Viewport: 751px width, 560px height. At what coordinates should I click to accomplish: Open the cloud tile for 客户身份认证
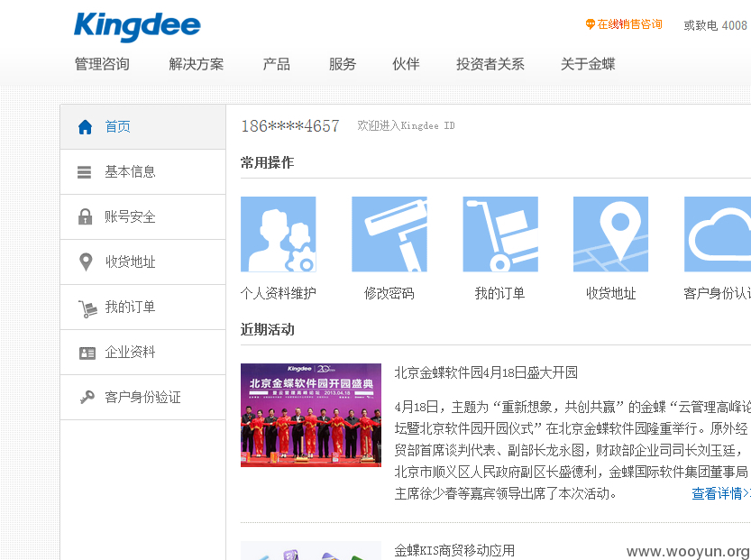coord(718,234)
